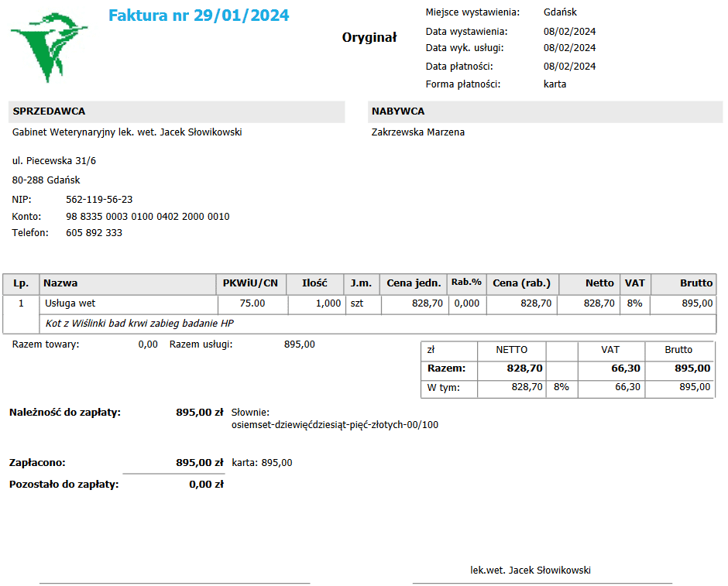Image resolution: width=728 pixels, height=586 pixels.
Task: Click the Oryginał label
Action: tap(369, 37)
